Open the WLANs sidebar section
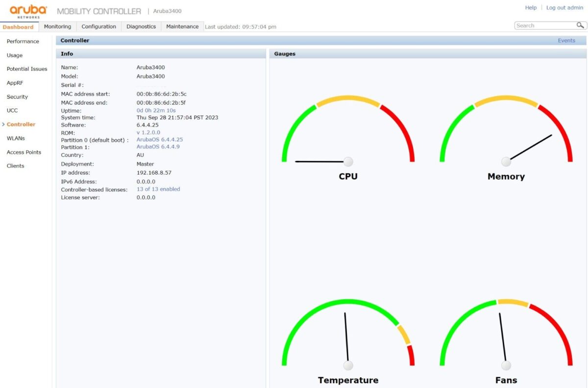The image size is (588, 388). coord(16,138)
